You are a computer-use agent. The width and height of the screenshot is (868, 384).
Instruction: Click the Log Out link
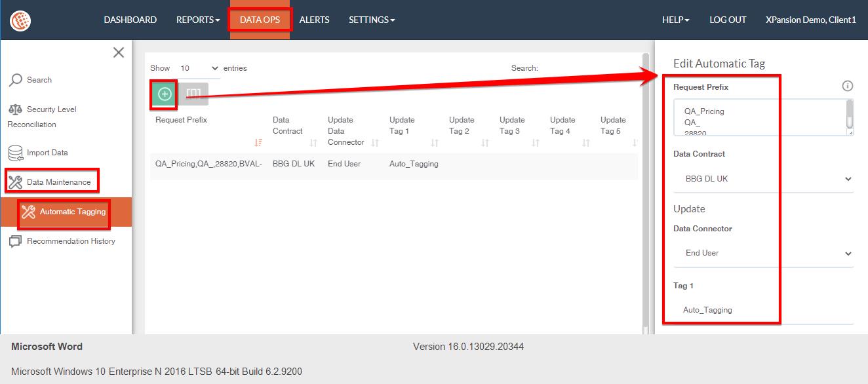pos(728,20)
